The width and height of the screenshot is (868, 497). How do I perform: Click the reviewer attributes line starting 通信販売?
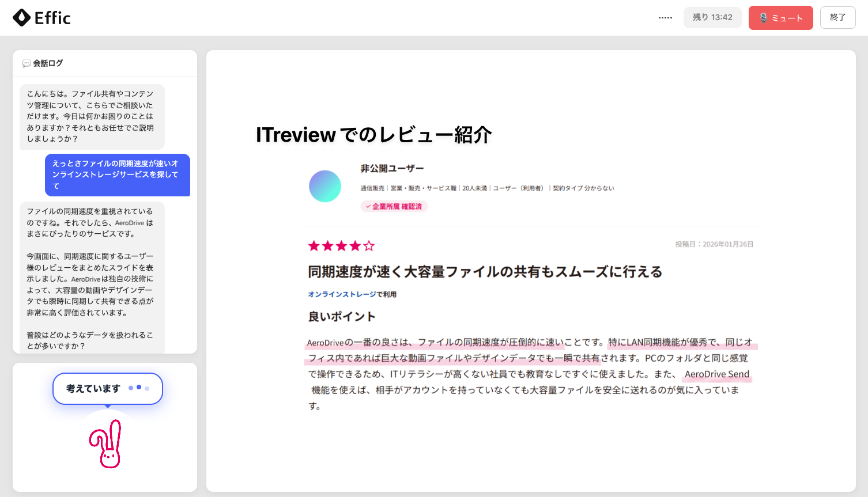[x=487, y=188]
